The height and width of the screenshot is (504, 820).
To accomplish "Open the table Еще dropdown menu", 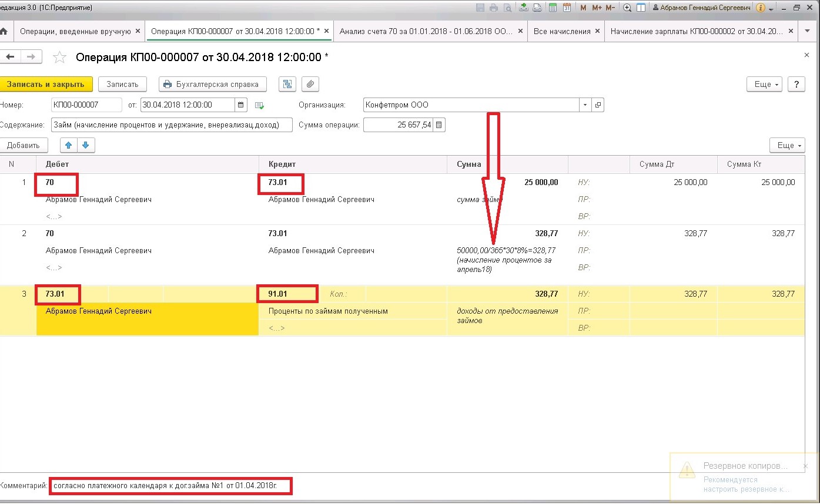I will (787, 145).
